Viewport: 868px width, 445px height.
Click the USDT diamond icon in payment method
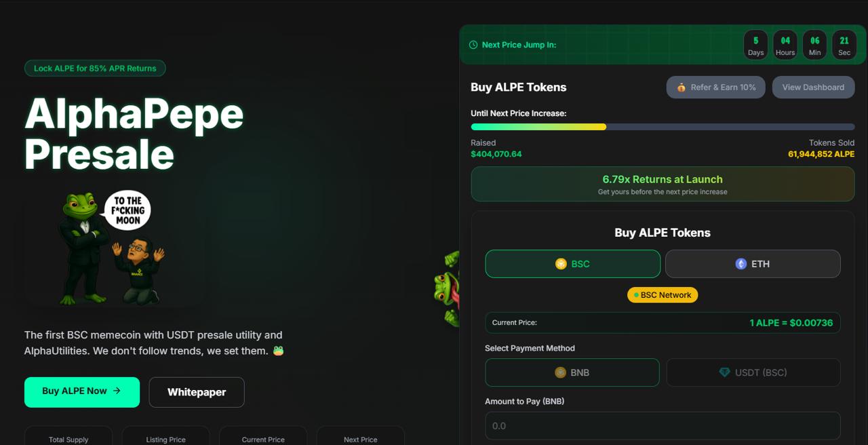724,372
